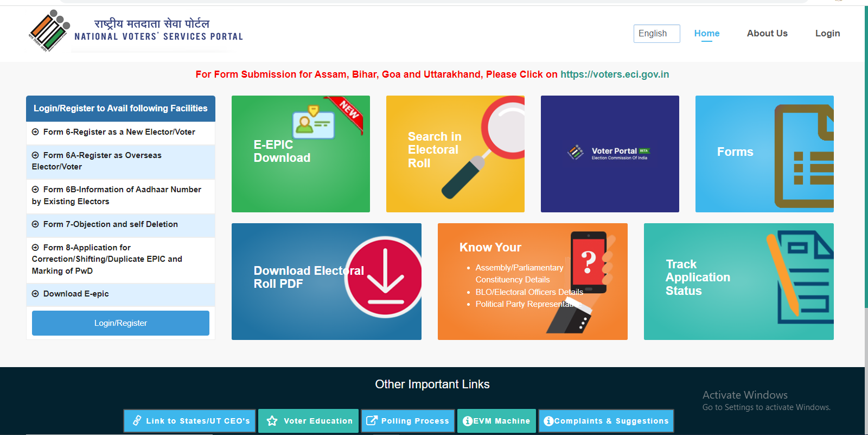
Task: Click the circle arrow icon beside Download E-epic
Action: (x=35, y=294)
